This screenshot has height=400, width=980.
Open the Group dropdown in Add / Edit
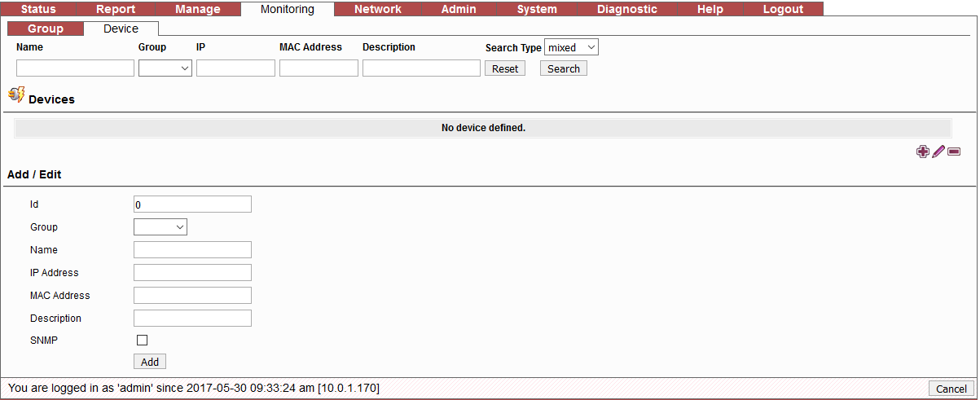point(160,227)
